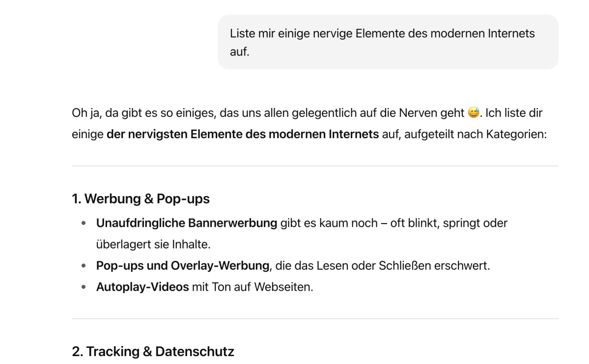Click the divider above Werbung heading
The width and height of the screenshot is (589, 364).
click(315, 166)
